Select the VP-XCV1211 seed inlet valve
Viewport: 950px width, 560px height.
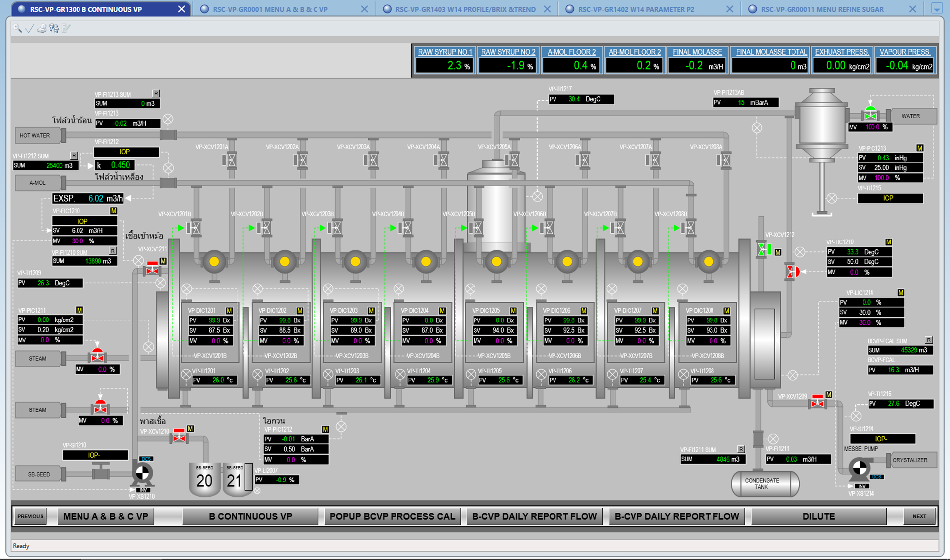click(x=152, y=270)
